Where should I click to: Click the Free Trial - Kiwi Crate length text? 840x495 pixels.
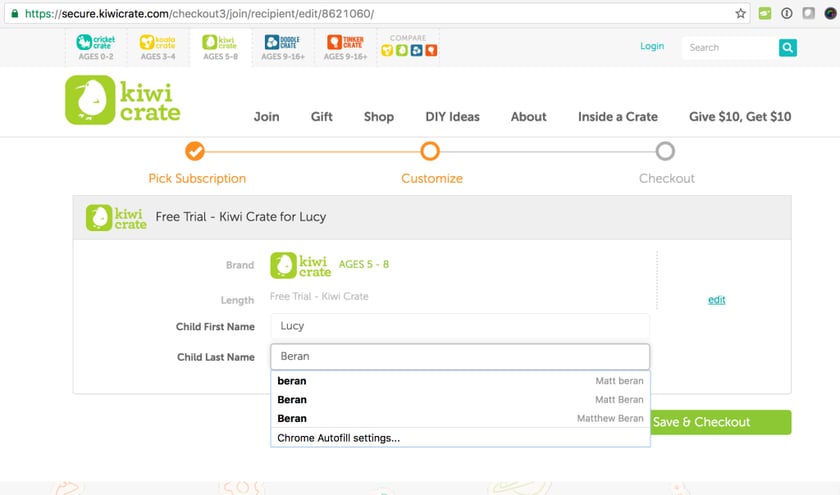tap(319, 296)
